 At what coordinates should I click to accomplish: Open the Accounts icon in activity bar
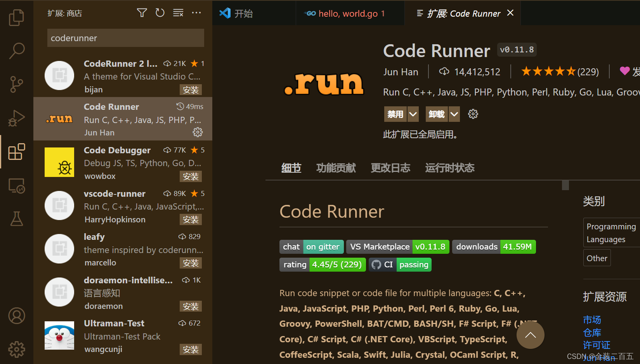(x=16, y=316)
